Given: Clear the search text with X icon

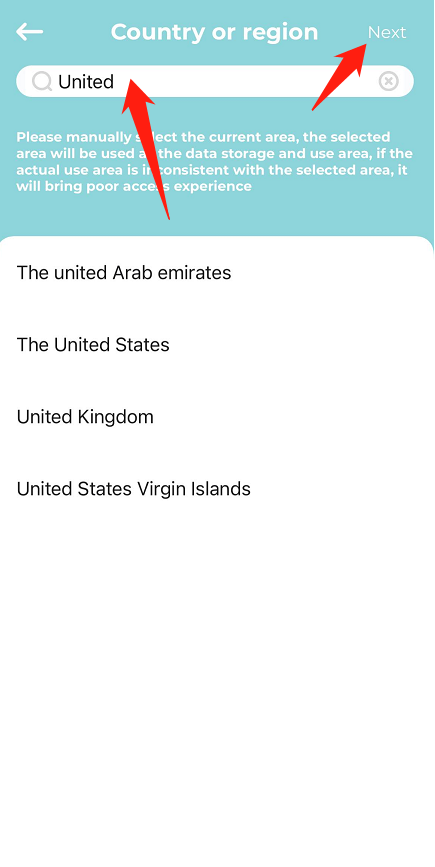Looking at the screenshot, I should [x=389, y=82].
